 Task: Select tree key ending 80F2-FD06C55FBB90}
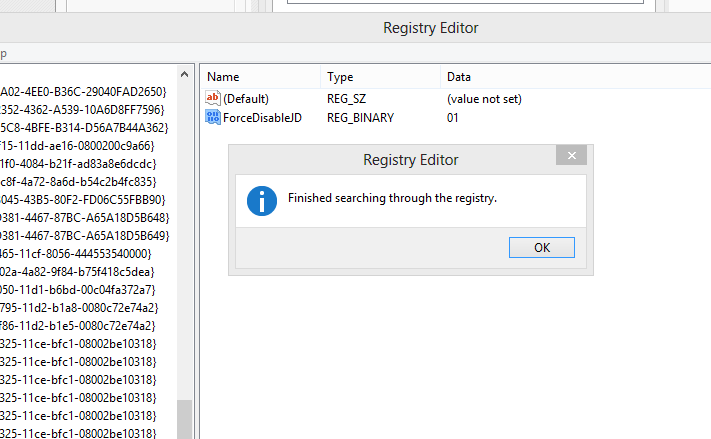point(83,200)
